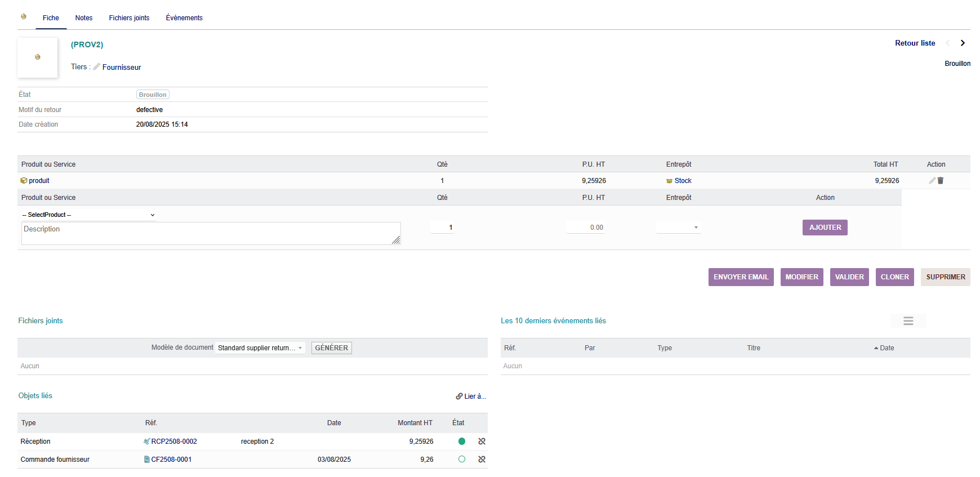Click the pencil icon next to Tiers
The height and width of the screenshot is (477, 980).
97,67
